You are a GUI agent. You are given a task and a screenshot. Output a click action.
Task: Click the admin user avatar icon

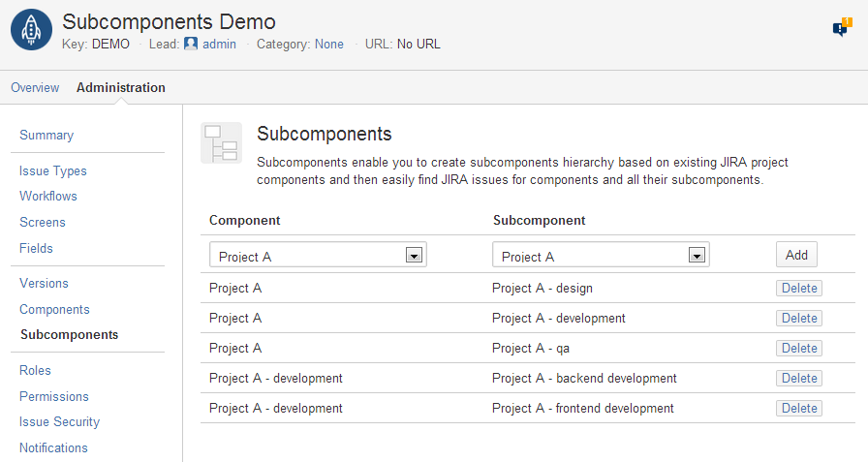[x=191, y=44]
